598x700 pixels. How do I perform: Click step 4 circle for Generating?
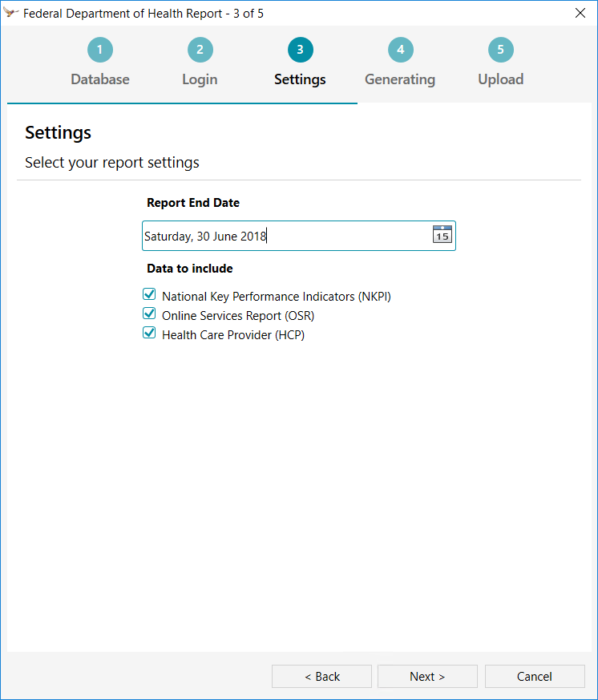(400, 50)
